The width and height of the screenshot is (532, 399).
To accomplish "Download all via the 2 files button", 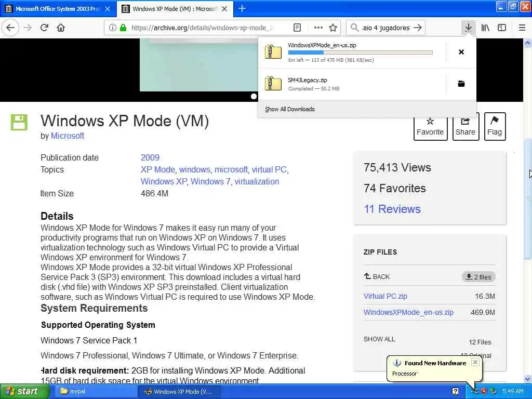I will [478, 277].
